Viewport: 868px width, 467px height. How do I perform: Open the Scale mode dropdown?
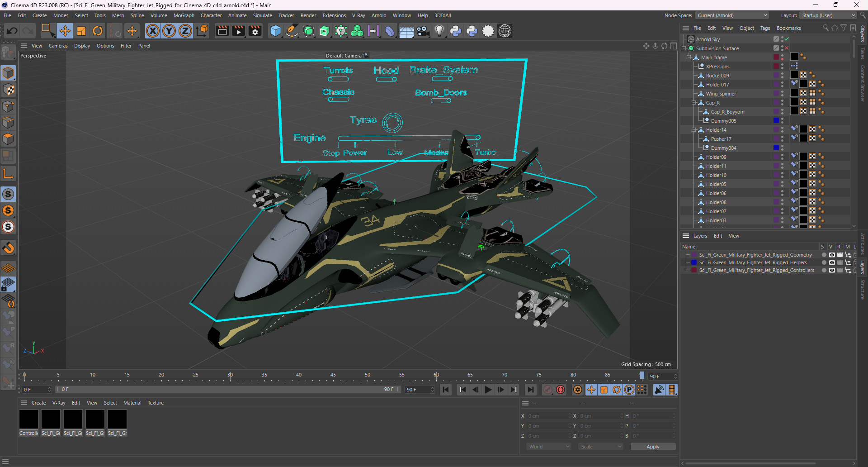pos(601,447)
